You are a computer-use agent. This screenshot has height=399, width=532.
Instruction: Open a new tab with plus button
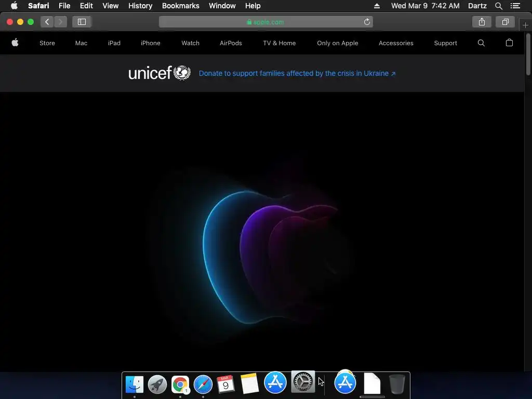click(526, 25)
